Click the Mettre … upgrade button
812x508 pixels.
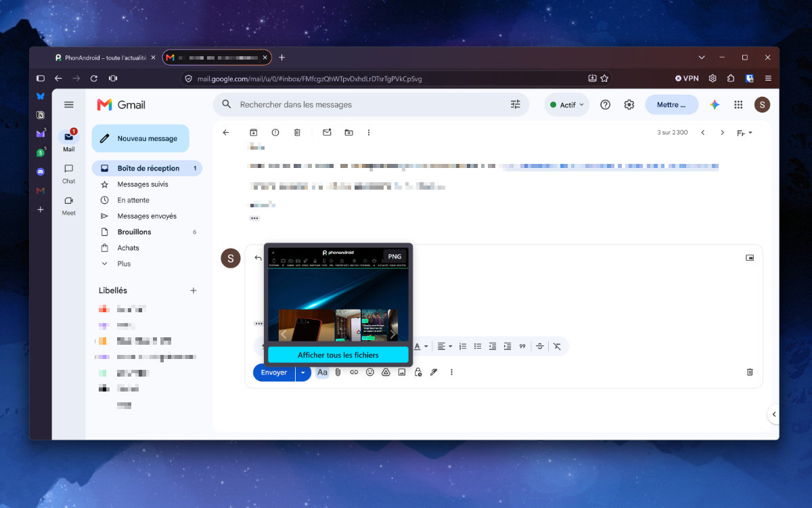coord(671,105)
